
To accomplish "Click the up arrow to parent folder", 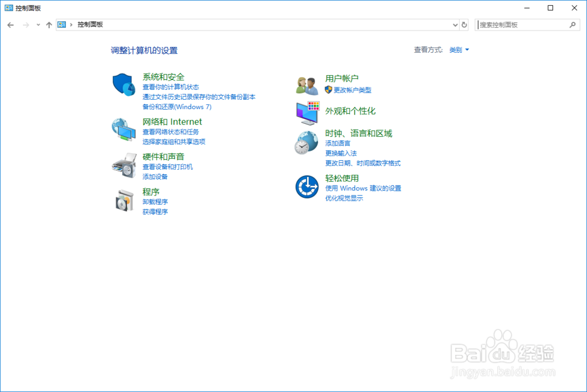I will pyautogui.click(x=49, y=25).
